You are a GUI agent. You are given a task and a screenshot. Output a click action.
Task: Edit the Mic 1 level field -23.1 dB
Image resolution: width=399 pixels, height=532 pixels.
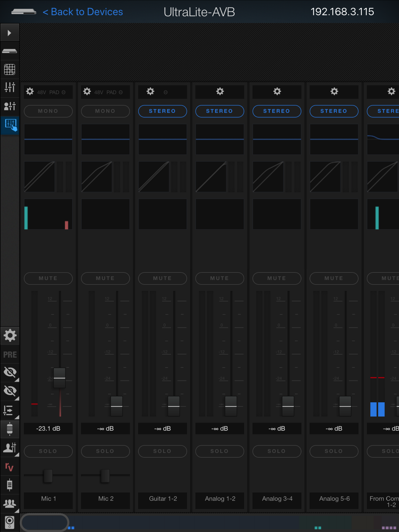48,429
